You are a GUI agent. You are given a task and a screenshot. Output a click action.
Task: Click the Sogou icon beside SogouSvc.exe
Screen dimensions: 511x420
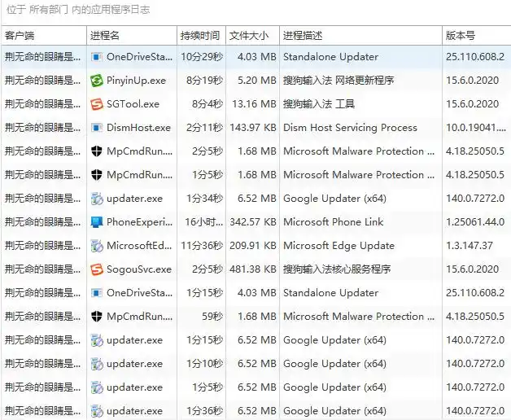coord(97,269)
